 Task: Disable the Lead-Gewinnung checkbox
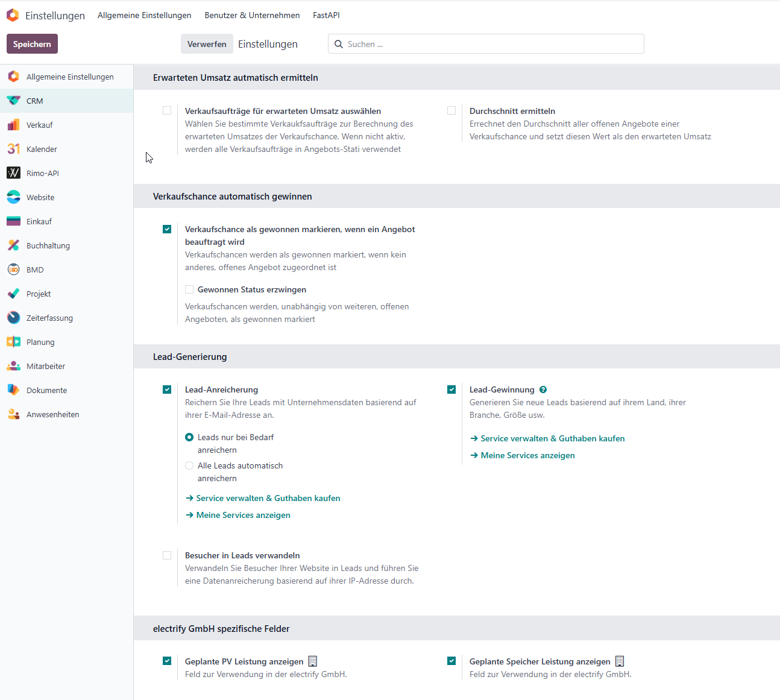pyautogui.click(x=451, y=389)
